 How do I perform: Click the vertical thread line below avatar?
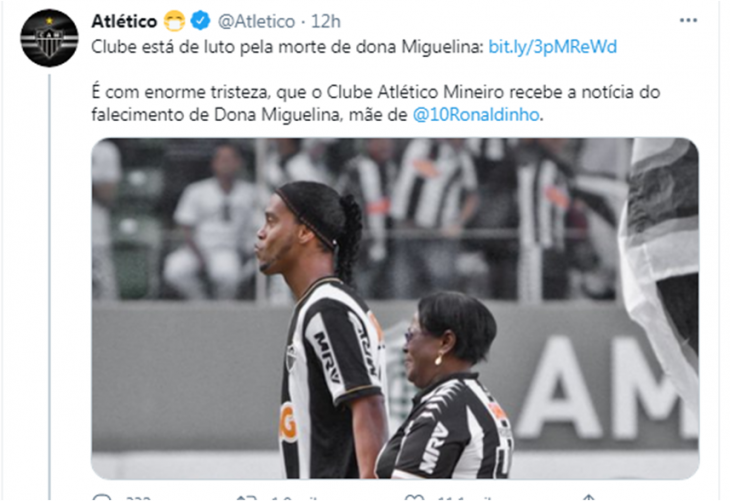click(x=49, y=286)
